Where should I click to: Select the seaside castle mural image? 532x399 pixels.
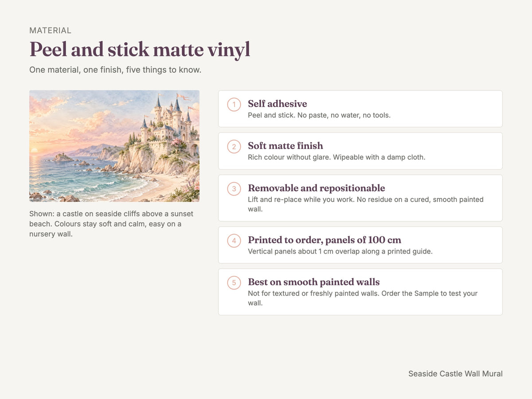point(114,146)
